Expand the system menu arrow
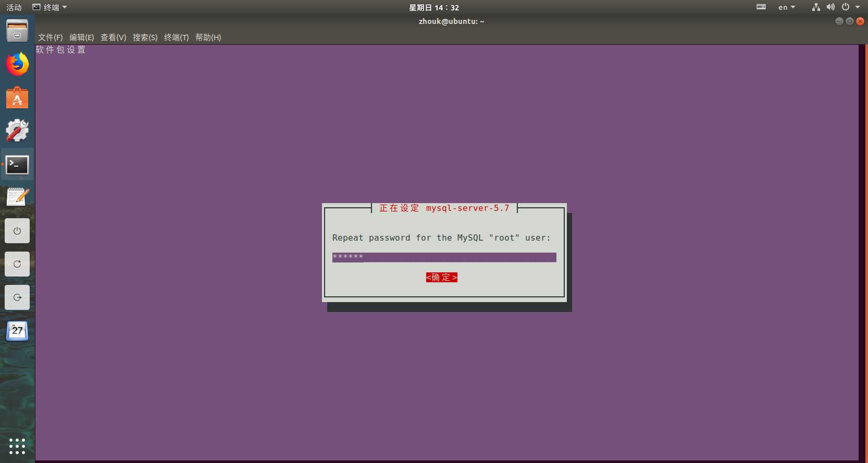This screenshot has width=868, height=463. point(858,7)
